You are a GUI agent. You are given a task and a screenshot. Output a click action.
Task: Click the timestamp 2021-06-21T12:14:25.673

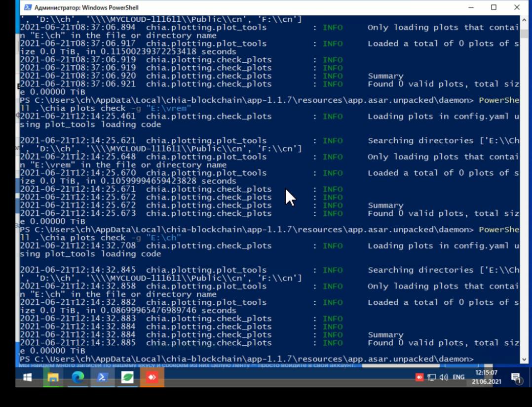click(x=77, y=213)
